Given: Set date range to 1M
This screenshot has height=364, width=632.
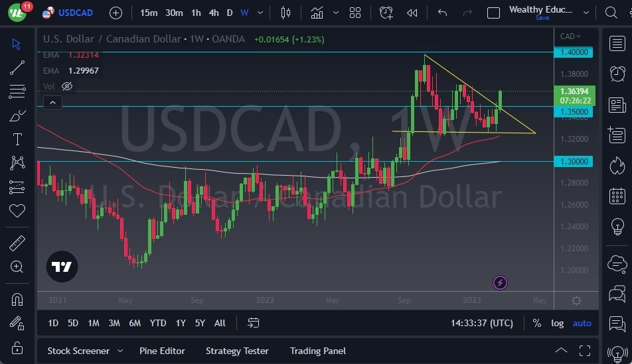Looking at the screenshot, I should point(94,323).
